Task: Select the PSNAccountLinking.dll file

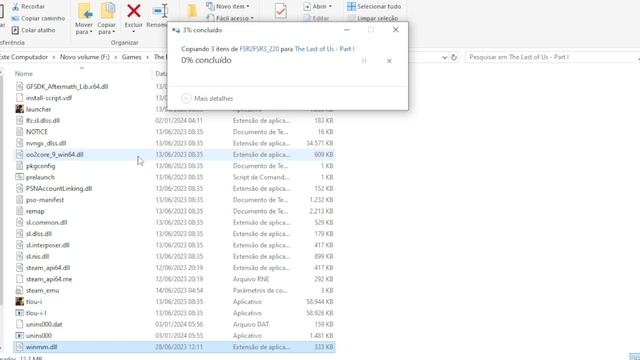Action: 59,189
